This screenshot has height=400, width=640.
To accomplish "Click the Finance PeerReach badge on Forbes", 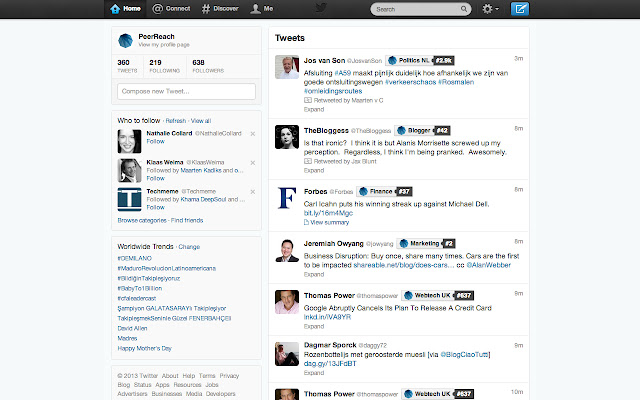I will point(384,191).
